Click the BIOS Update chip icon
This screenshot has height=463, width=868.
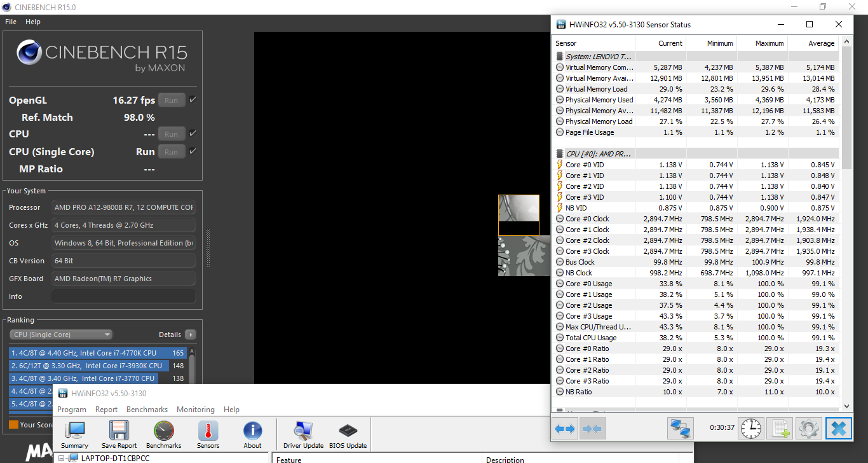pos(348,435)
